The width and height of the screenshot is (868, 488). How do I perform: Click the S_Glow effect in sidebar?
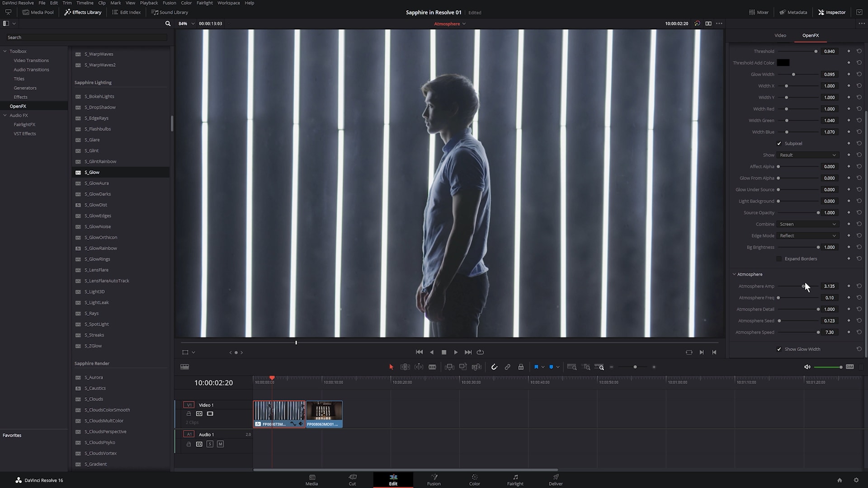click(91, 172)
